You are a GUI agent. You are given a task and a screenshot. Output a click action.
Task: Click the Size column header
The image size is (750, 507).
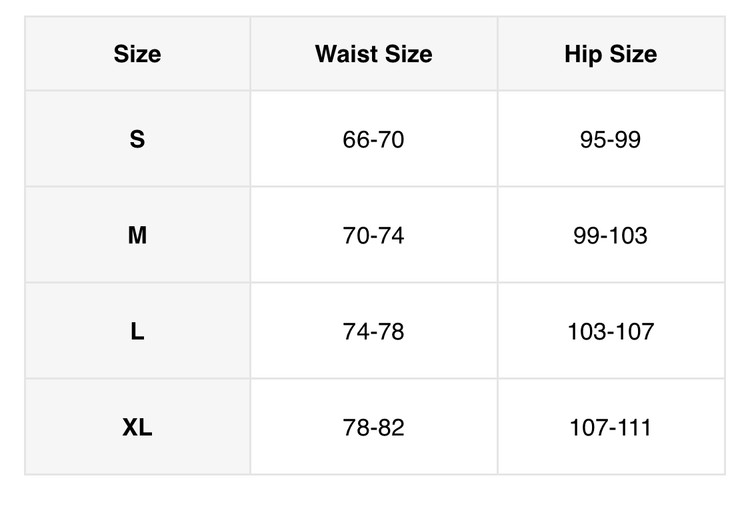click(x=137, y=54)
